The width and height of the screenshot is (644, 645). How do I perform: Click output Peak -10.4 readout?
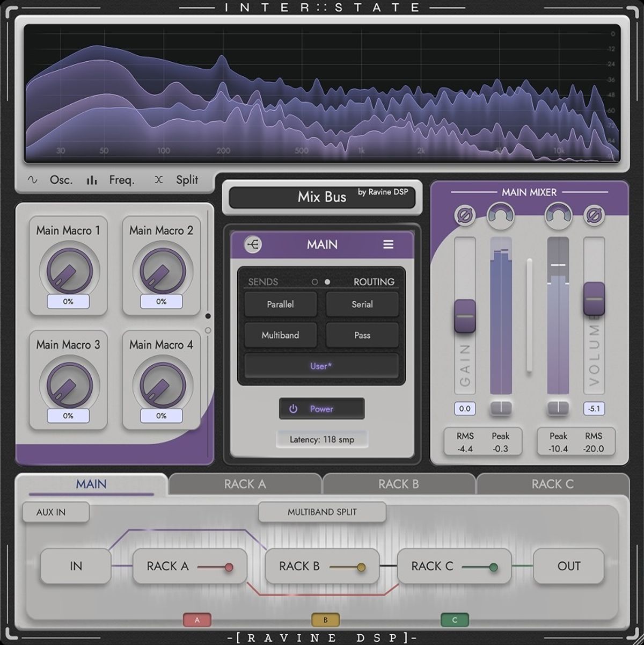coord(558,443)
